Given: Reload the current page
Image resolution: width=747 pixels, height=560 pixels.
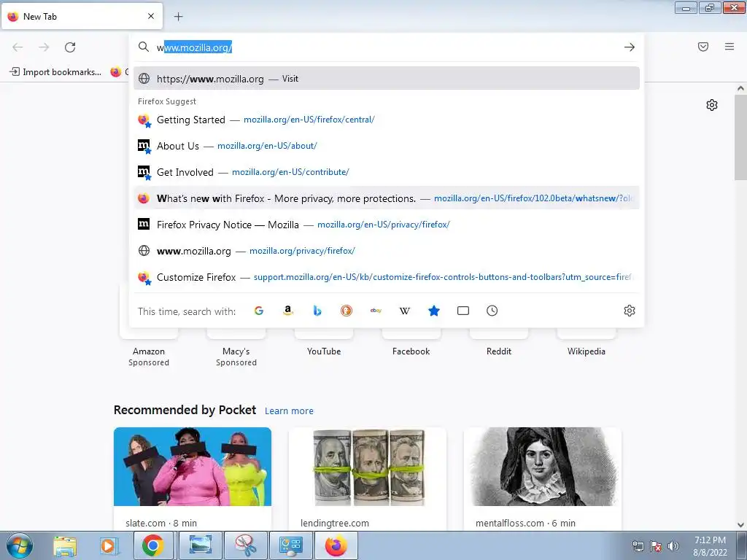Looking at the screenshot, I should pyautogui.click(x=70, y=47).
